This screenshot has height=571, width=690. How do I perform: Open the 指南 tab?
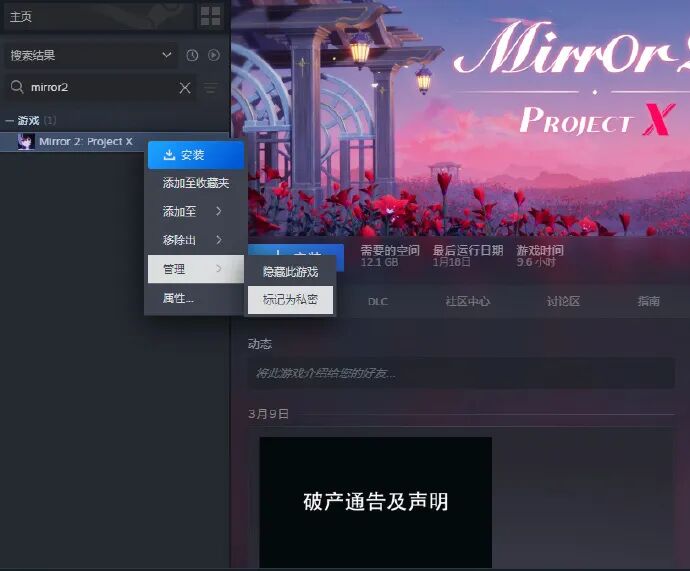[x=649, y=301]
